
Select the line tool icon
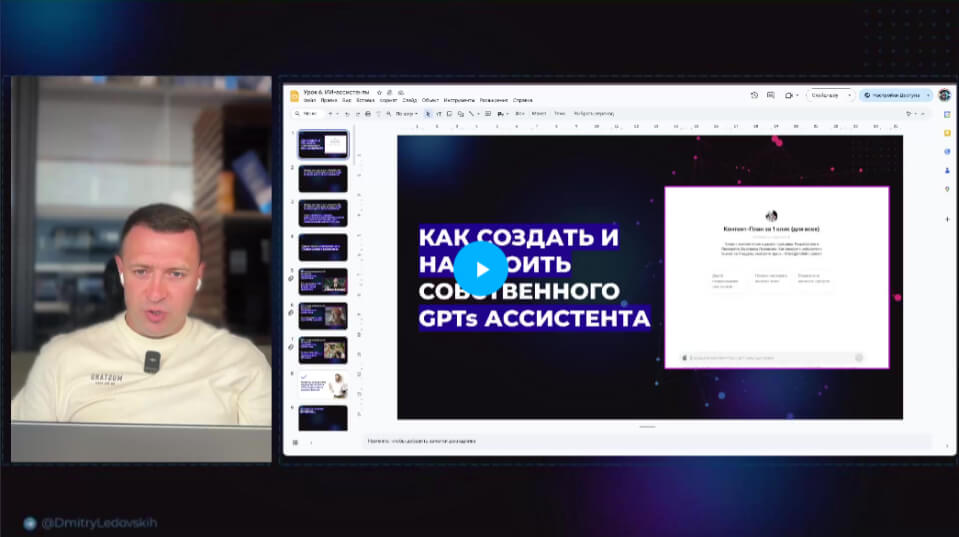tap(471, 114)
